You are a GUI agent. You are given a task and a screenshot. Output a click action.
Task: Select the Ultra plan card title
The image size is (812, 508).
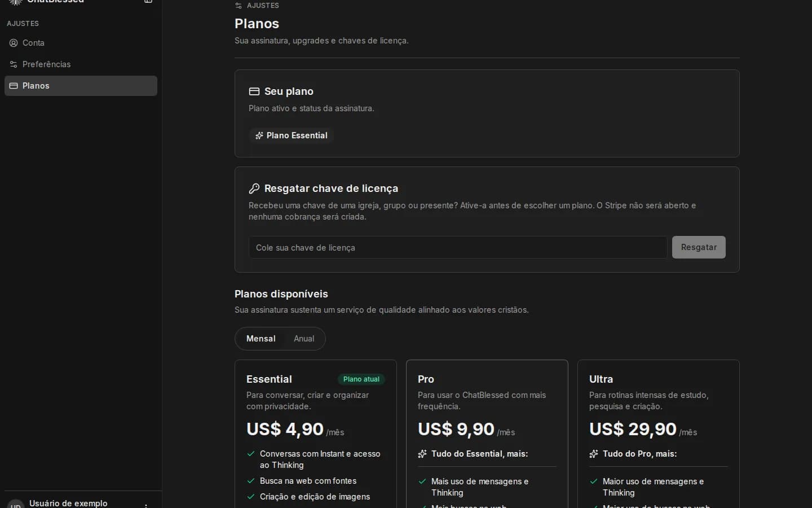(x=601, y=379)
